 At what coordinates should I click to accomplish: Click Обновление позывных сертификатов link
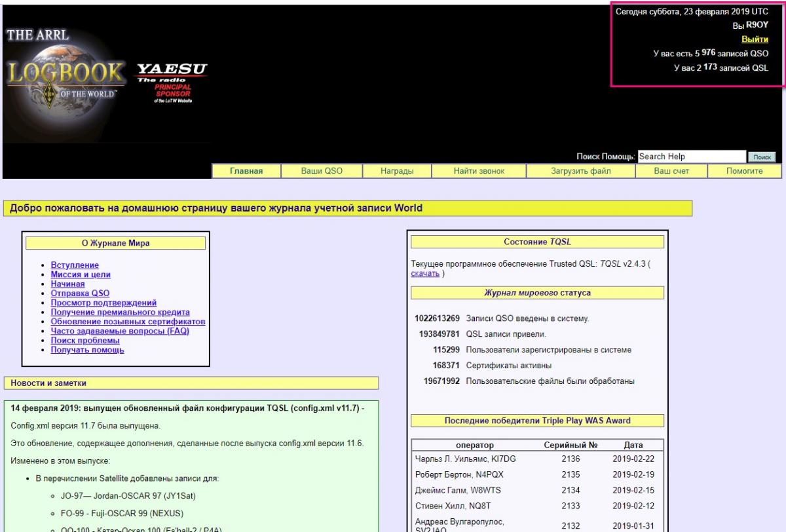pos(128,322)
